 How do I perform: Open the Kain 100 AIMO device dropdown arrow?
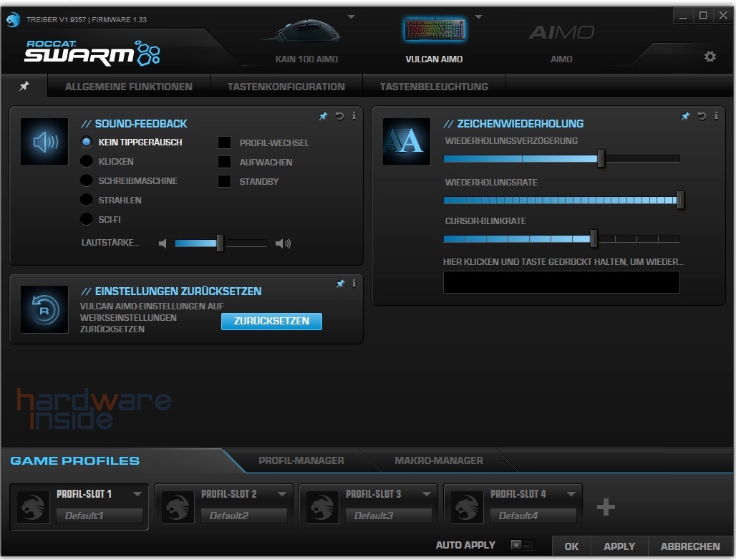351,16
